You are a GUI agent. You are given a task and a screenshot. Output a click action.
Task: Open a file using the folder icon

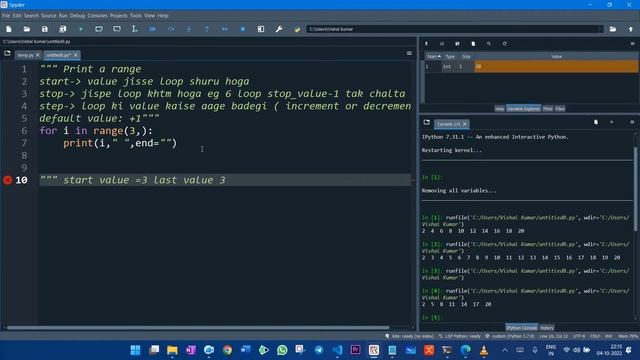(x=27, y=29)
